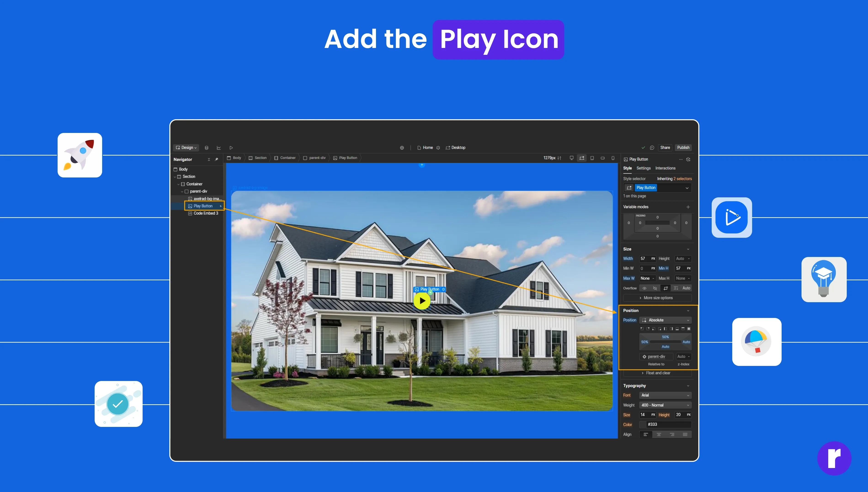Image resolution: width=868 pixels, height=492 pixels.
Task: Set overflow to clip icon
Action: pyautogui.click(x=666, y=288)
